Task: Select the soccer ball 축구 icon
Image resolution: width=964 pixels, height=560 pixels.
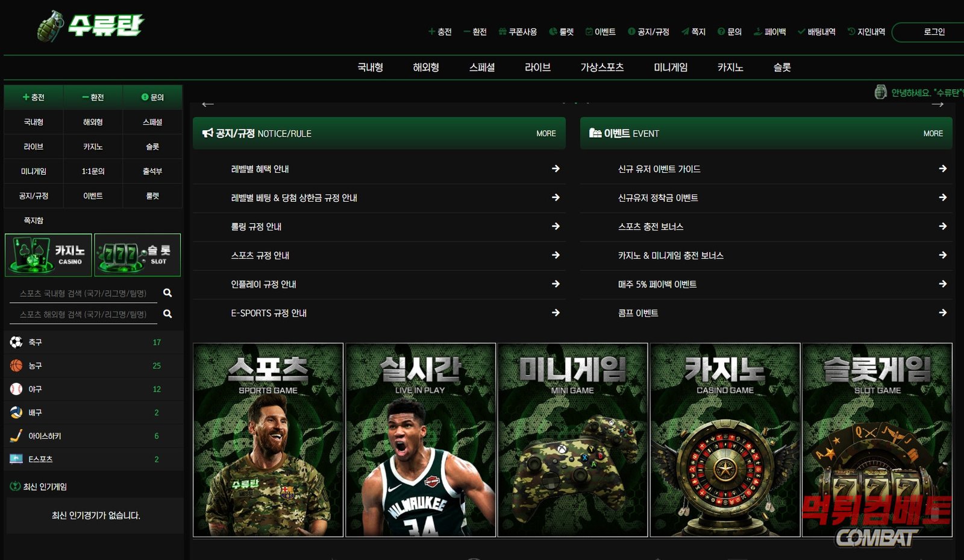Action: coord(16,342)
